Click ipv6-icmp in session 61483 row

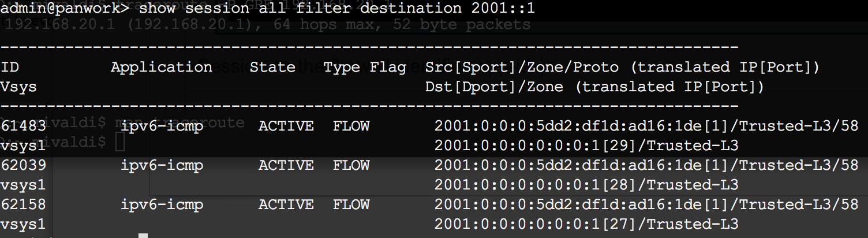point(162,126)
